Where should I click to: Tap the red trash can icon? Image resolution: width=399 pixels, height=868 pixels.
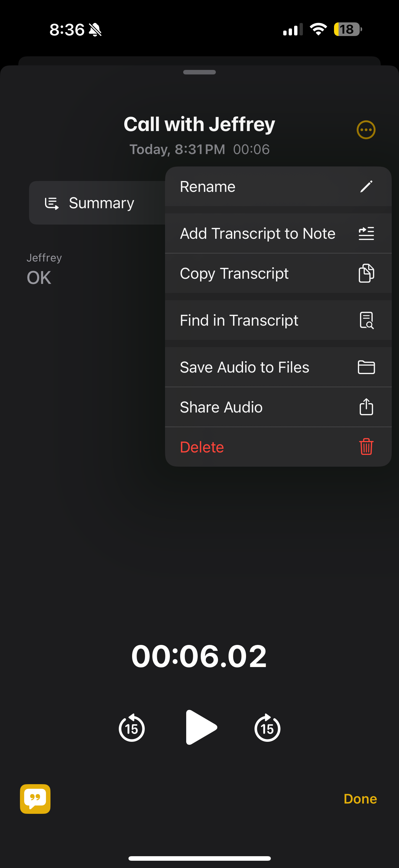pyautogui.click(x=366, y=447)
